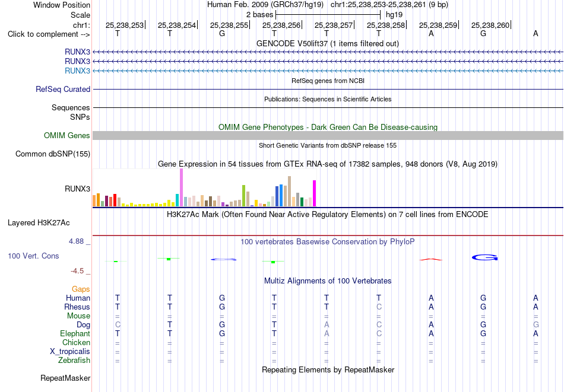Click the gray OMIM Genes item bar

click(x=328, y=135)
